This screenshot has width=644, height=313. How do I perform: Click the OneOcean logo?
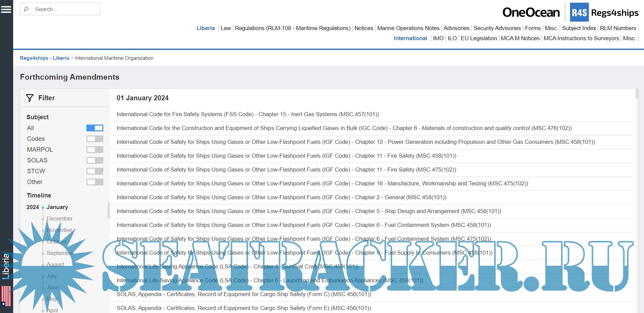(x=531, y=12)
